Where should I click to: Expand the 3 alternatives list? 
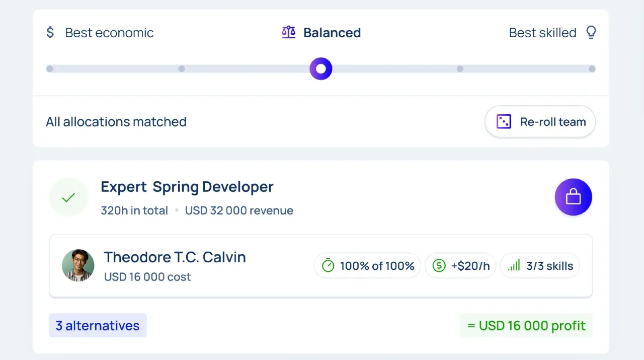tap(98, 326)
